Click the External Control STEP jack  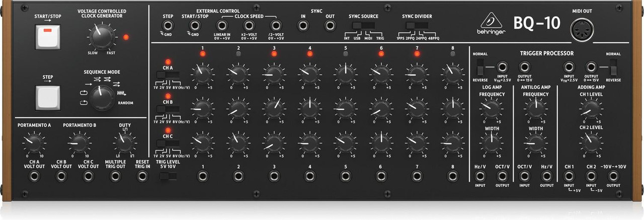(168, 25)
